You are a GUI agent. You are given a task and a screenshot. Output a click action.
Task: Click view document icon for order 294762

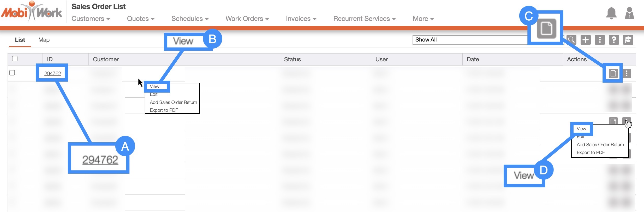coord(613,73)
